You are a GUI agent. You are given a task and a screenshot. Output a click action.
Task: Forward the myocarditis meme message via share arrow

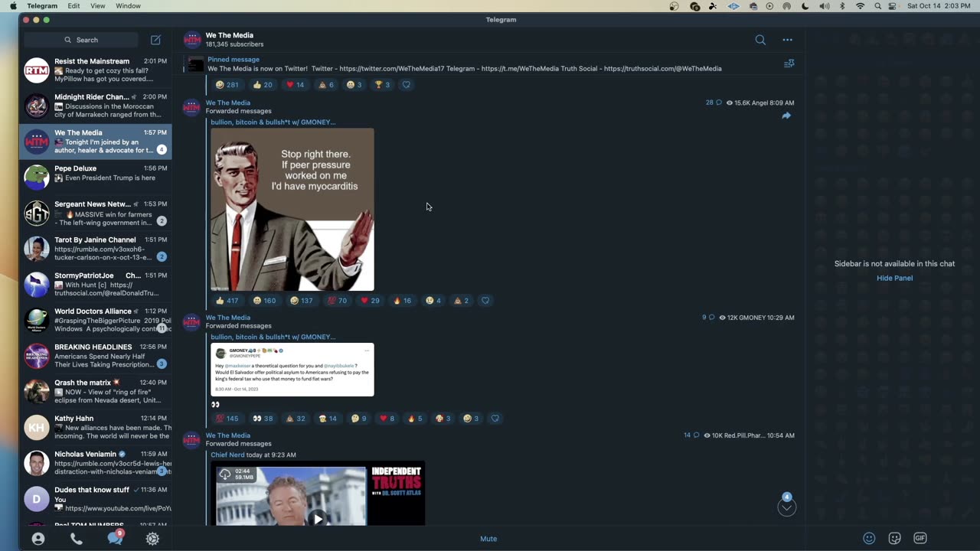(x=786, y=116)
